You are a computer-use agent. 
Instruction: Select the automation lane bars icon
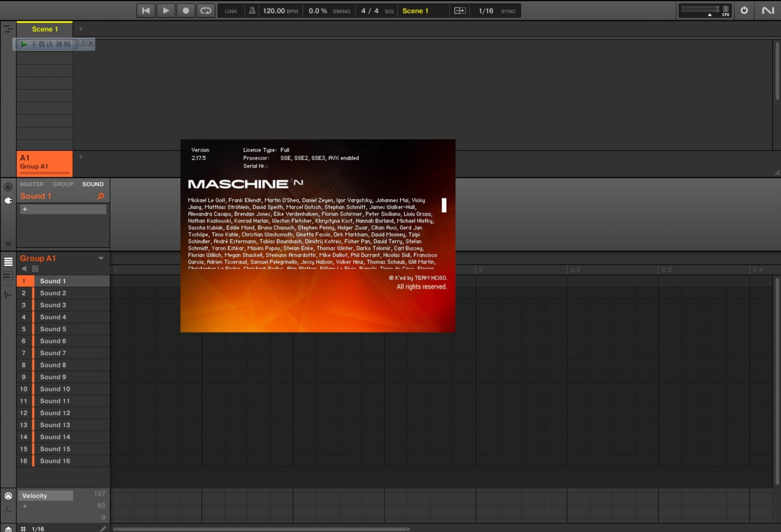pos(8,510)
